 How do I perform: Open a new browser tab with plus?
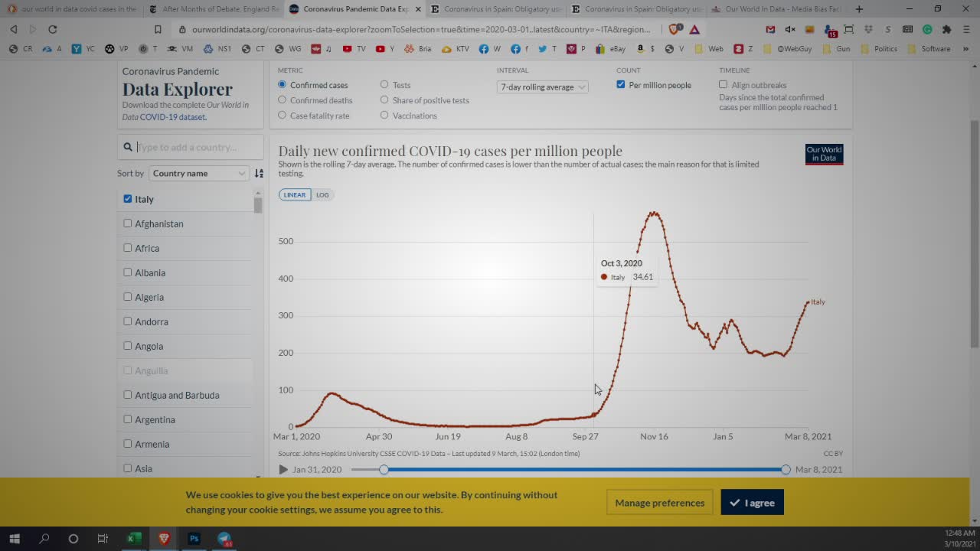[859, 9]
